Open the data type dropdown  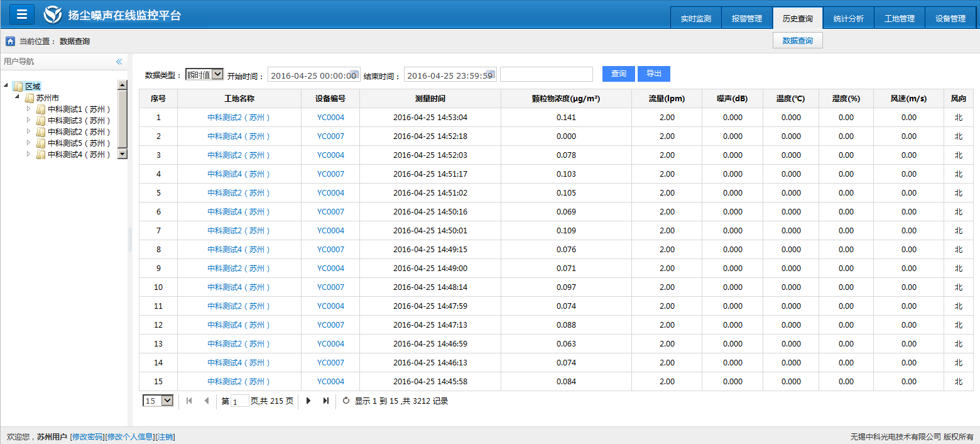(x=204, y=74)
